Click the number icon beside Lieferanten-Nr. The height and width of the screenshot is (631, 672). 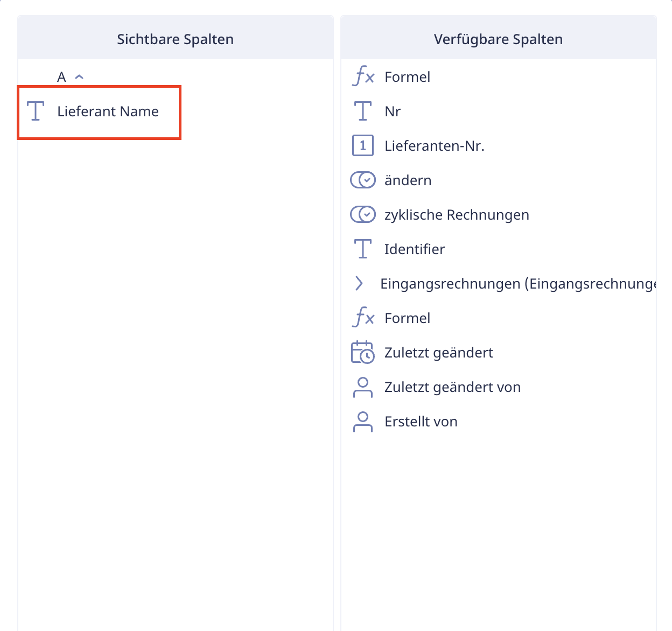[363, 146]
